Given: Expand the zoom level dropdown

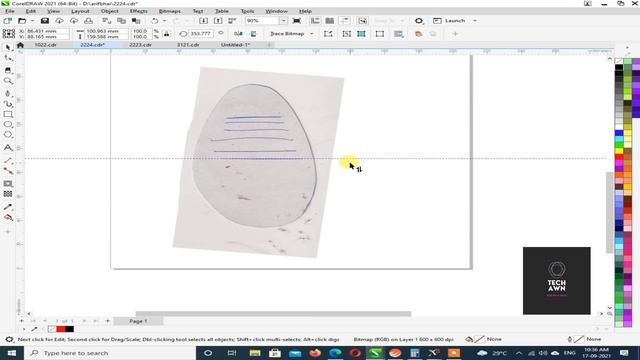Looking at the screenshot, I should (283, 20).
